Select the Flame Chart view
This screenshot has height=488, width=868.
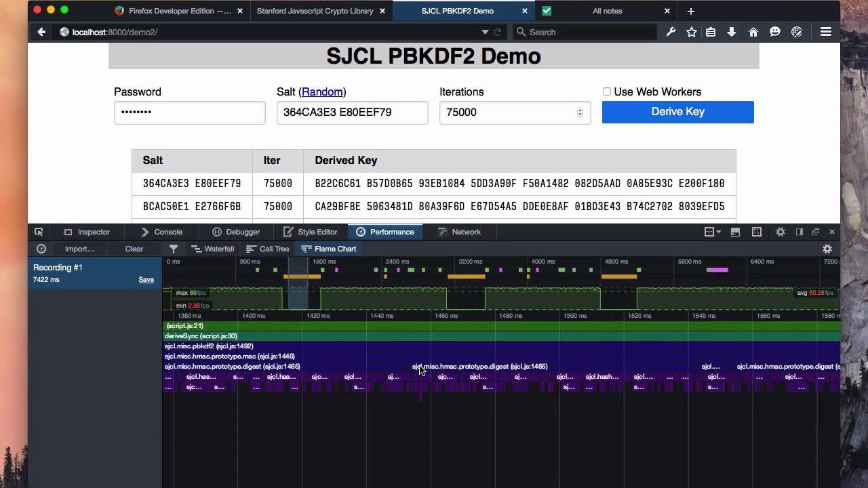[x=329, y=249]
